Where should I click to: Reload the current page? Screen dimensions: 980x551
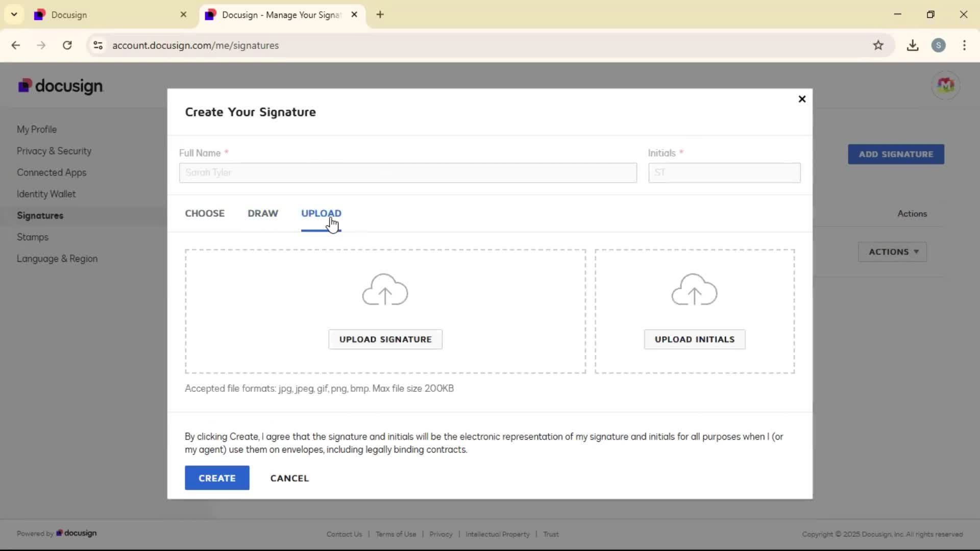click(67, 45)
